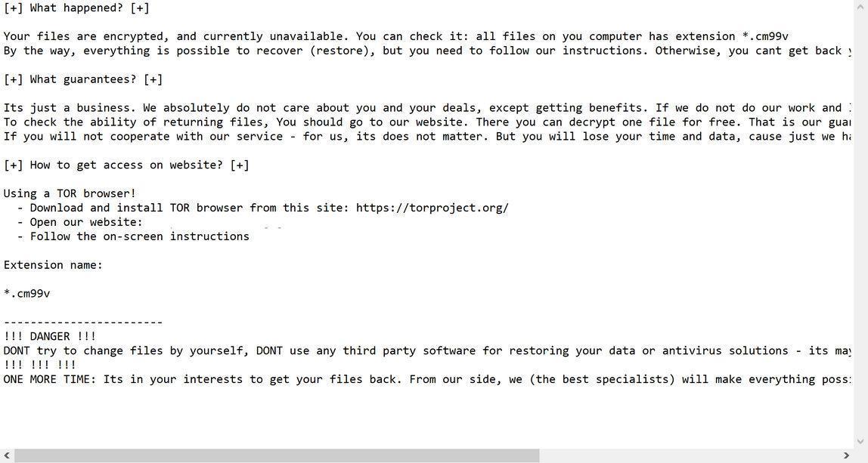
Task: Click the "Open our website:" line
Action: [x=86, y=222]
